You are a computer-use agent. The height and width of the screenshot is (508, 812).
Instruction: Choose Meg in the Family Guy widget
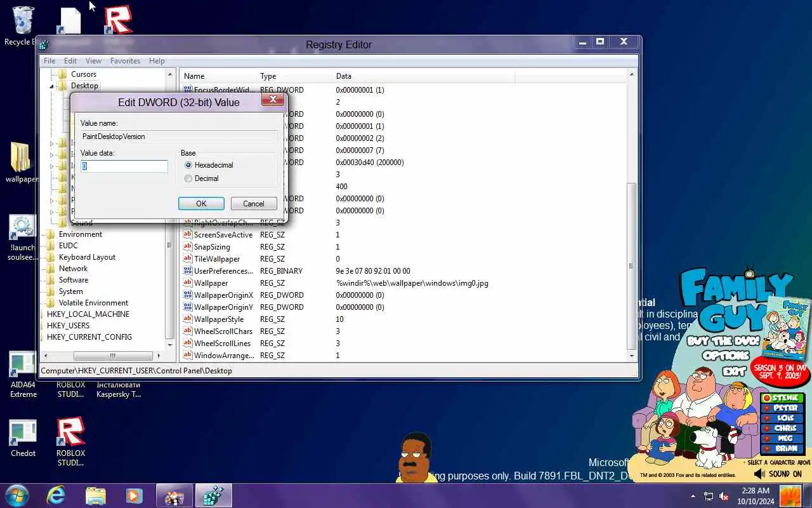click(783, 439)
